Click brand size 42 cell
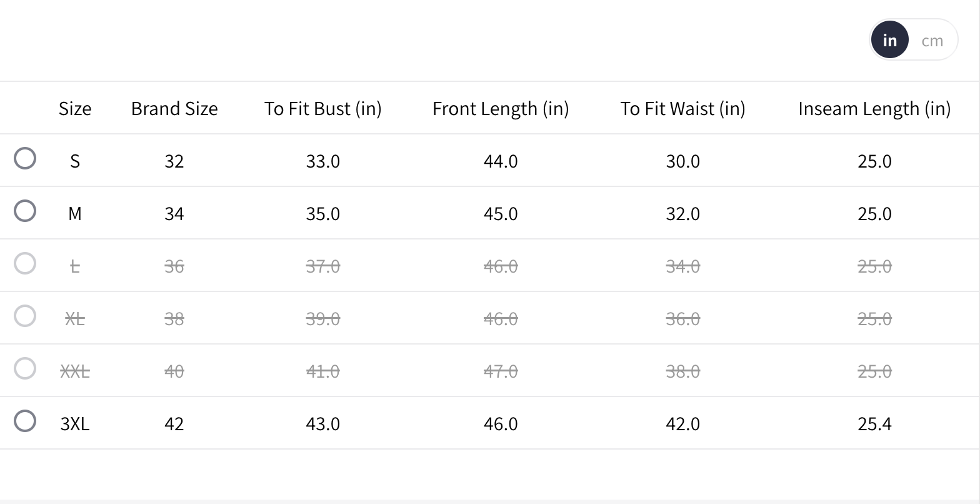This screenshot has width=980, height=504. [x=174, y=424]
